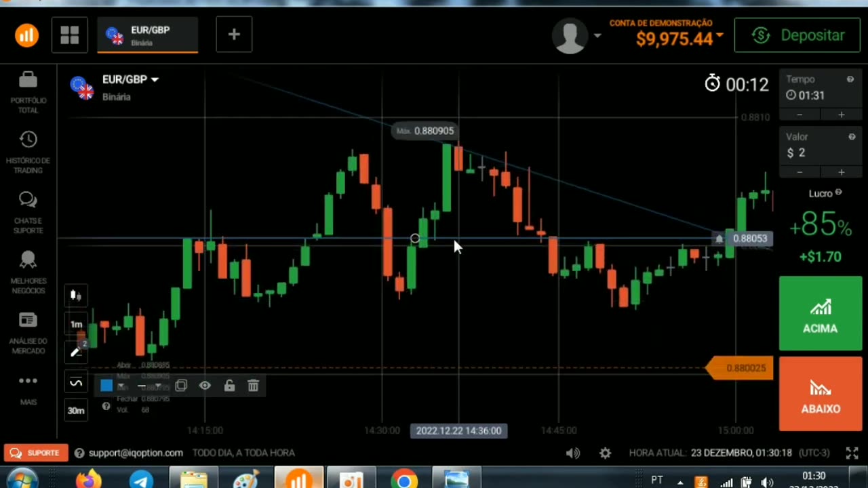Screen dimensions: 868x488
Task: Open Portfólio Total in the sidebar
Action: (x=28, y=91)
